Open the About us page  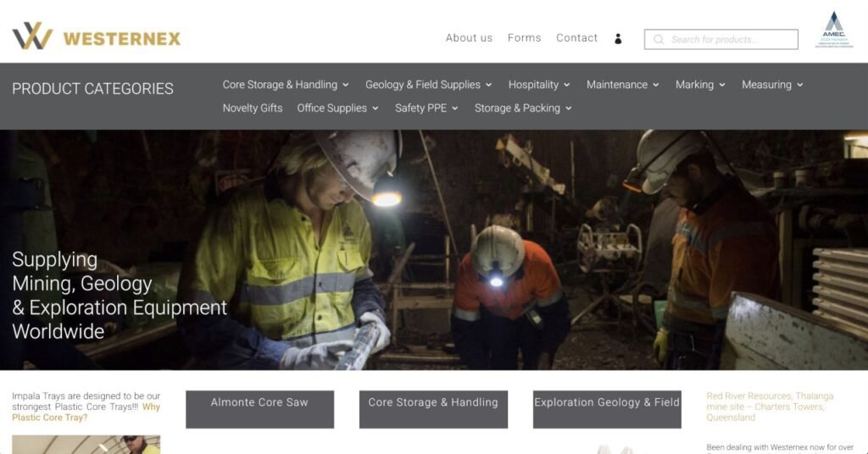(469, 38)
